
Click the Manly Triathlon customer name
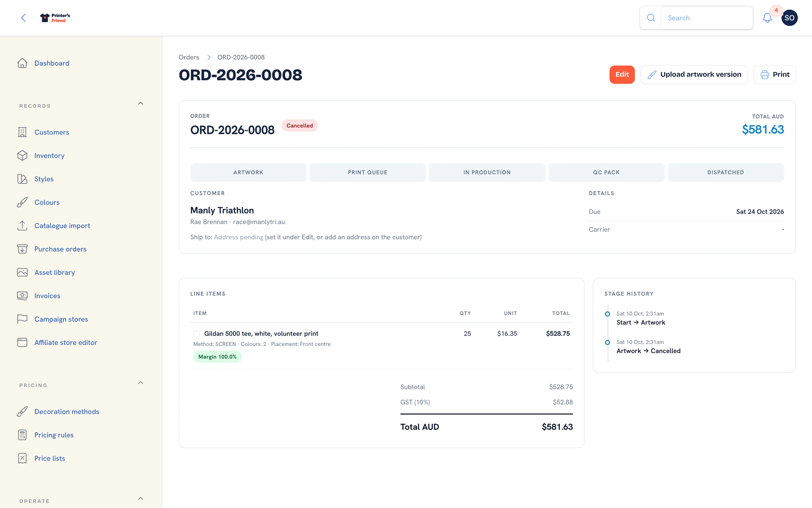point(222,210)
